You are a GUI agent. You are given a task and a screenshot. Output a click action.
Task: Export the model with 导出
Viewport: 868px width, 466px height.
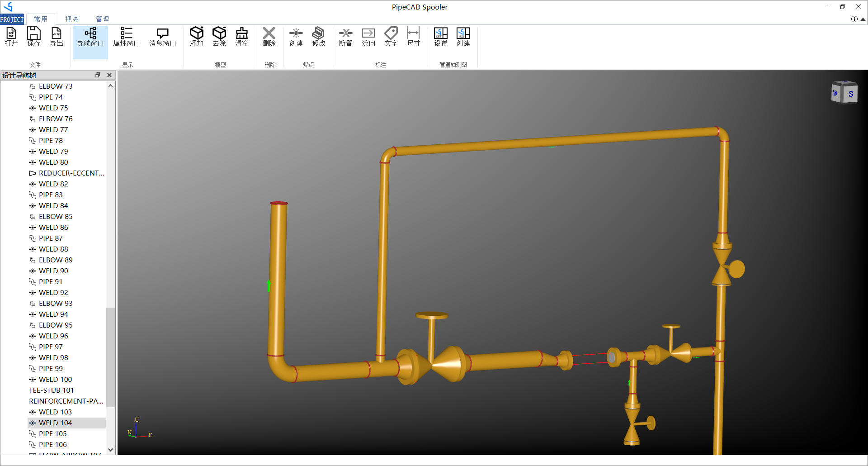[57, 37]
